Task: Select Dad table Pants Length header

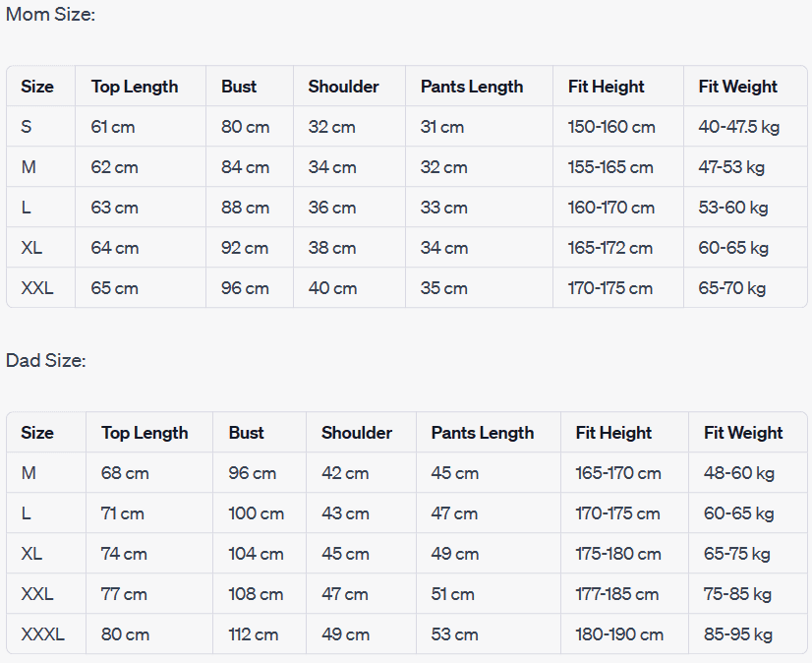Action: [482, 433]
